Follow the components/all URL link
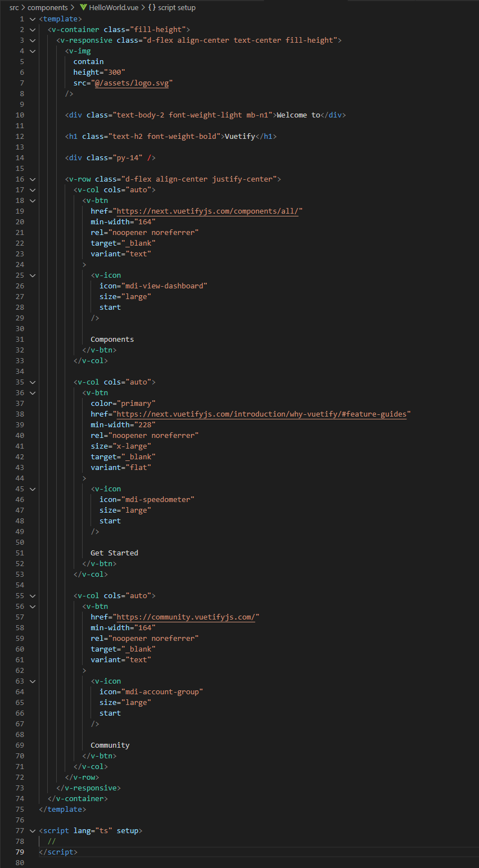Screen dimensions: 479x868 coord(208,211)
